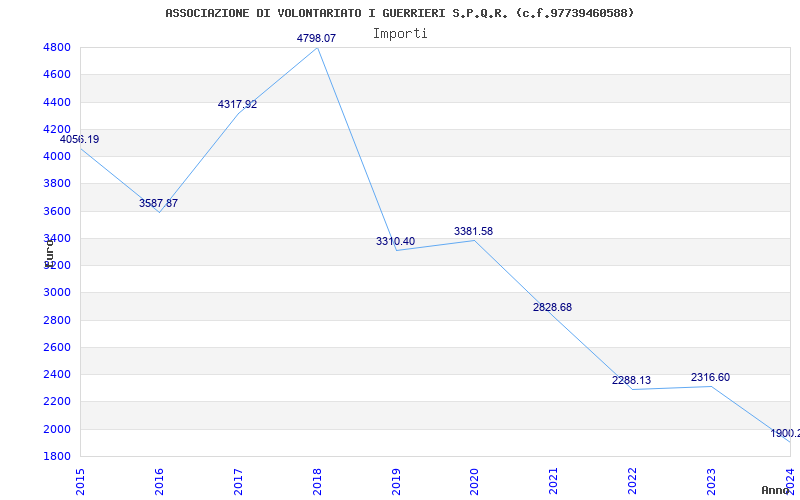This screenshot has width=800, height=500.
Task: Click the x-axis year 2017
Action: pyautogui.click(x=238, y=482)
